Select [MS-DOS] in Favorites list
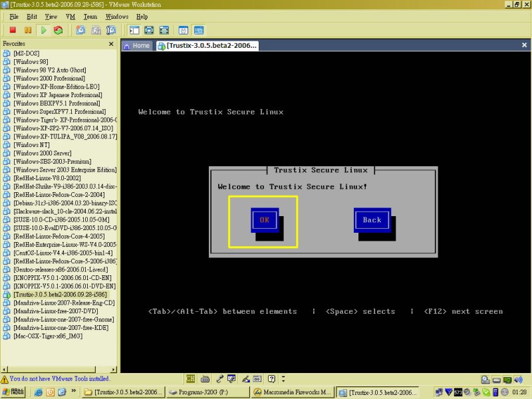The width and height of the screenshot is (532, 399). (x=27, y=53)
